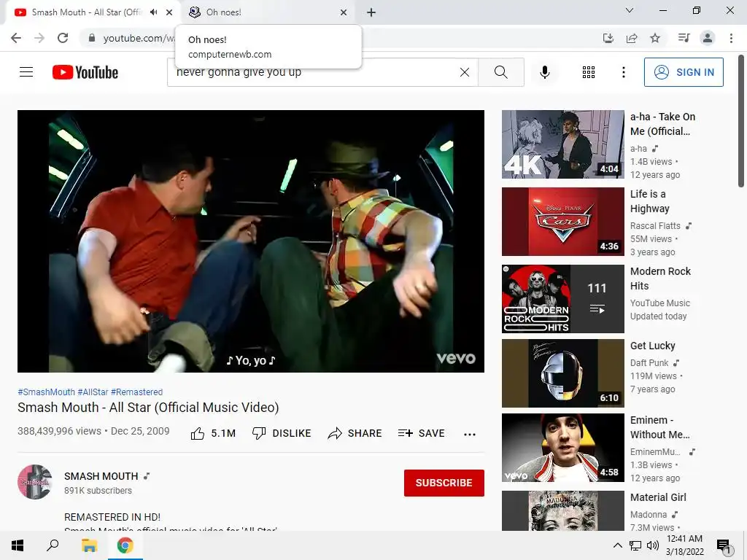Click the #AllStar hashtag

(x=93, y=392)
